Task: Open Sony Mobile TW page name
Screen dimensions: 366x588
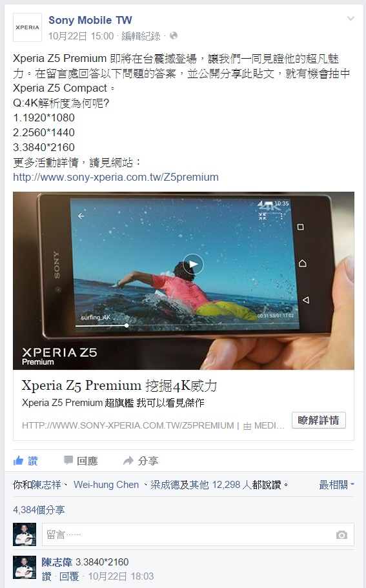Action: [x=90, y=20]
